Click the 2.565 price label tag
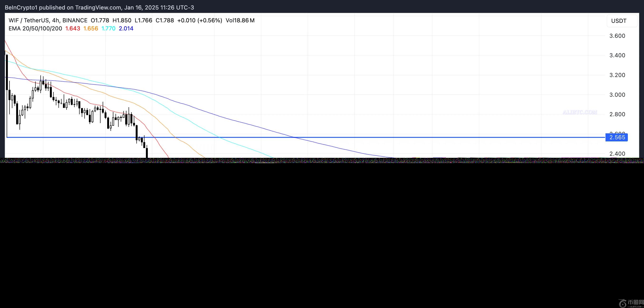Screen dimensions: 644x308 pyautogui.click(x=617, y=137)
